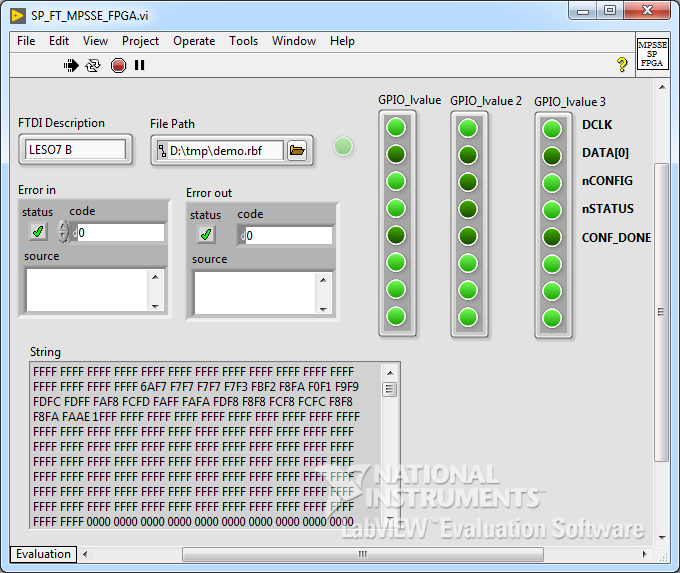Image resolution: width=680 pixels, height=573 pixels.
Task: Toggle Error in status checkbox
Action: click(x=38, y=231)
